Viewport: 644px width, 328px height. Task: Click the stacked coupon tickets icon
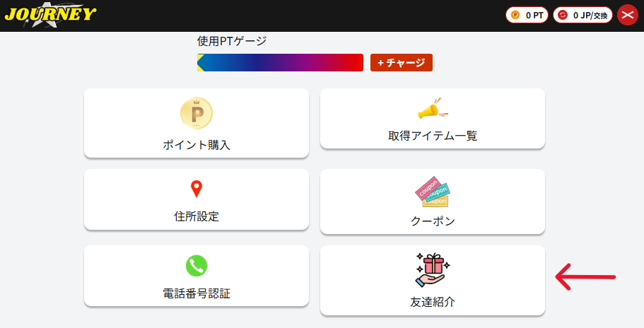tap(433, 192)
